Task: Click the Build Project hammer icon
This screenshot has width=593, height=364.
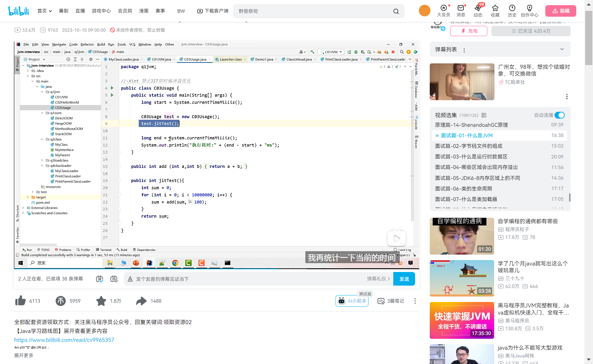Action: coord(313,52)
